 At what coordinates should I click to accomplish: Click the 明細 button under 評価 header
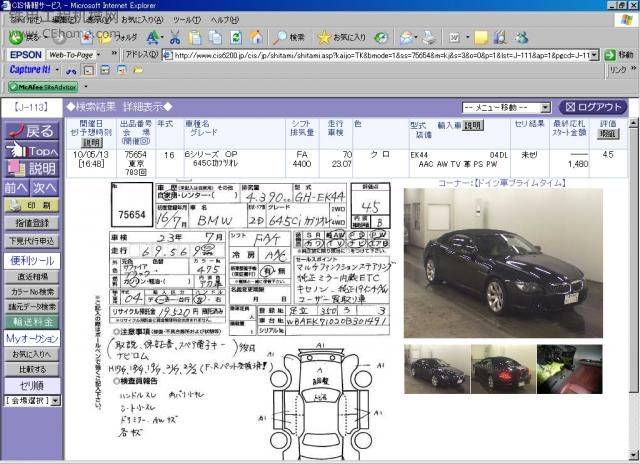[608, 134]
